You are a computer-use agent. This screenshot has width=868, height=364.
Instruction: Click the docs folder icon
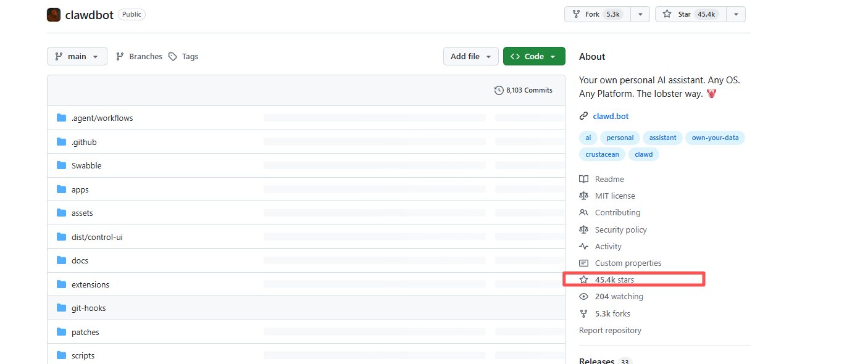(61, 260)
